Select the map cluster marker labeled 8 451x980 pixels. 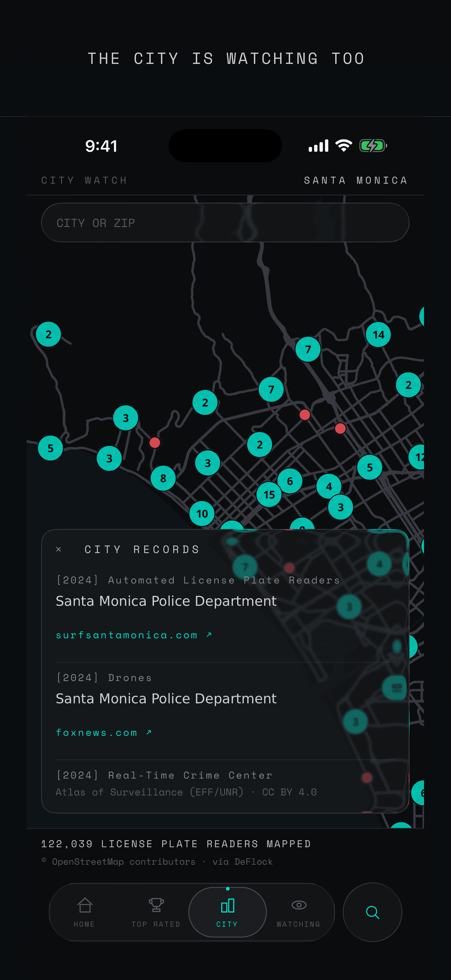[x=163, y=478]
